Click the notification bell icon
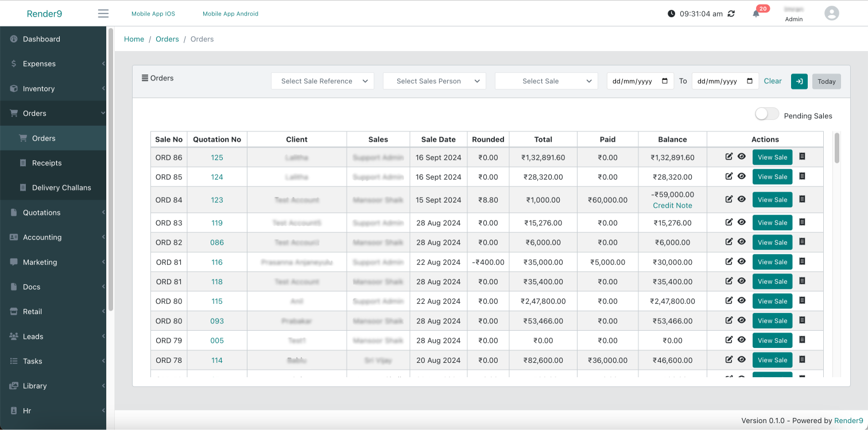Image resolution: width=868 pixels, height=430 pixels. (x=756, y=14)
